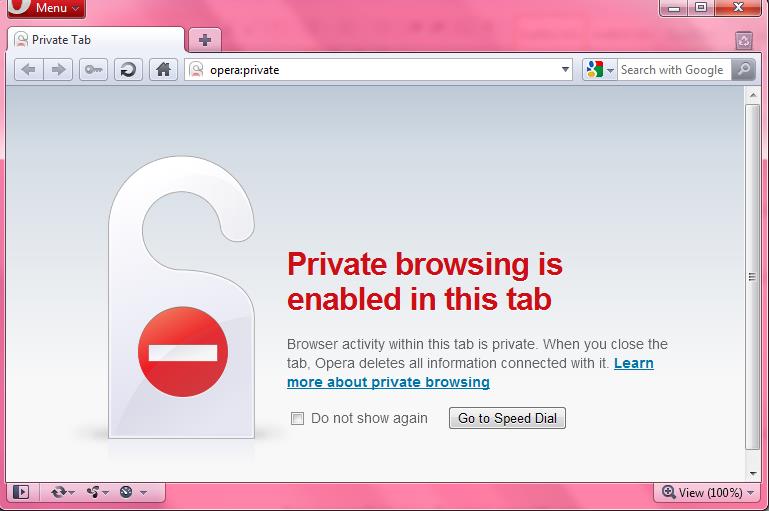Click scrollbar down arrow
Screen dimensions: 769x511
click(x=752, y=473)
